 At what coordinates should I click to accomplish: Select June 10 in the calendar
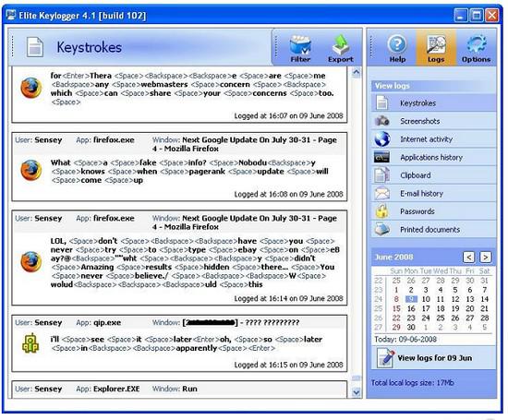pyautogui.click(x=426, y=299)
